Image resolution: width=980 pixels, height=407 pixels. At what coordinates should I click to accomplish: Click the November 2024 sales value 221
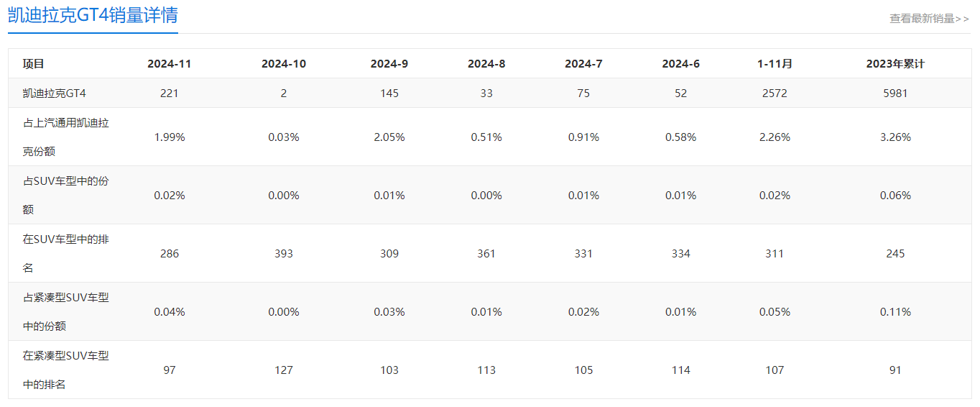[170, 93]
